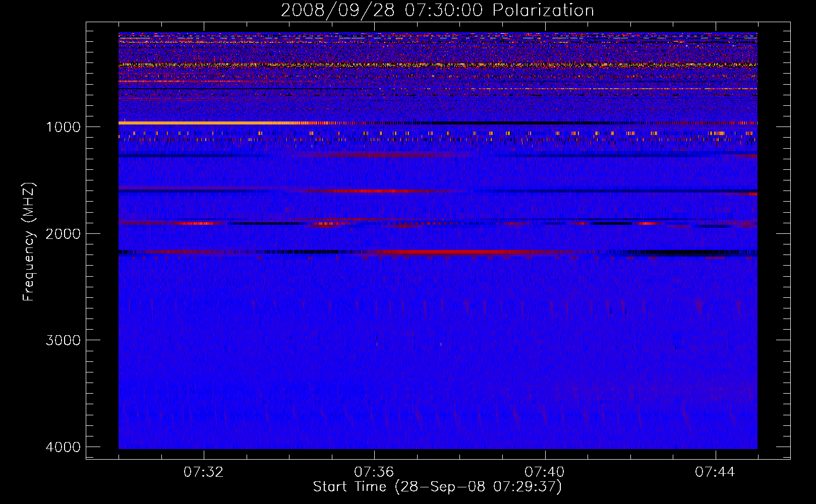Screen dimensions: 816x504
Task: Click the "Start Time (28-Sep-08 07:29:37)" label
Action: coord(437,487)
